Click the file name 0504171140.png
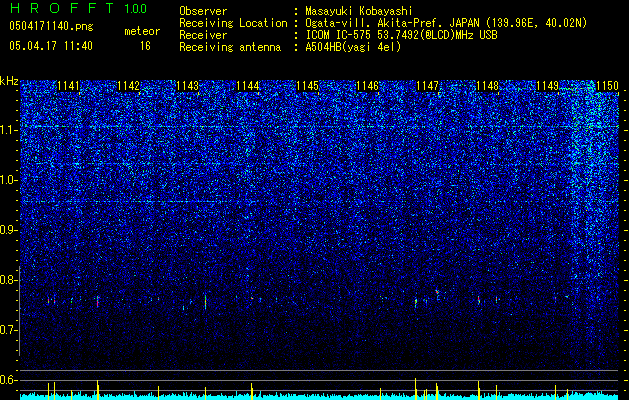629x400 pixels. [51, 26]
